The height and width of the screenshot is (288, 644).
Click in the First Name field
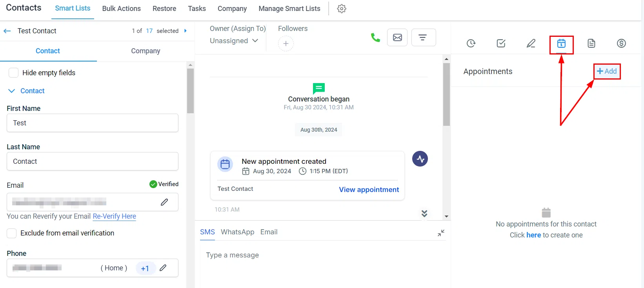(x=93, y=123)
